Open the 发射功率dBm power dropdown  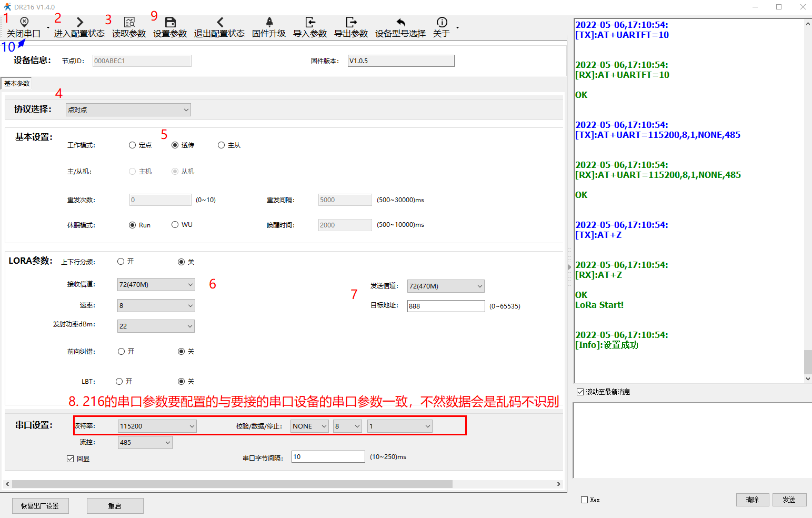(156, 326)
